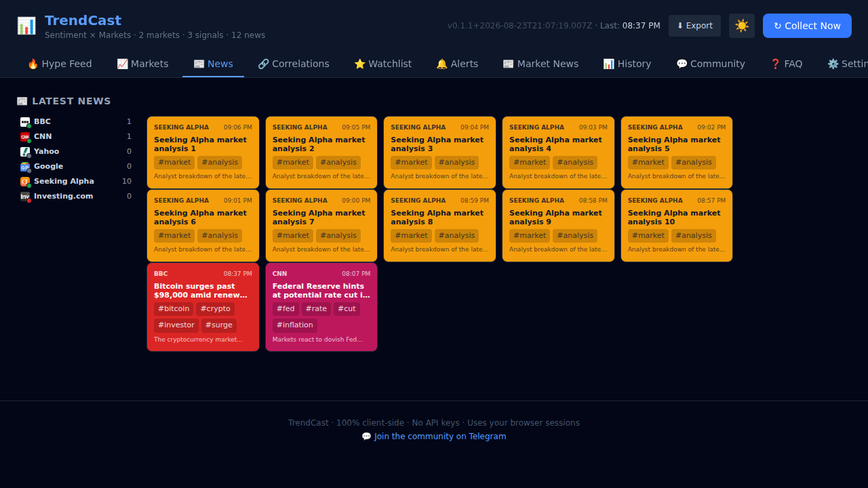
Task: Open the History tab
Action: (x=627, y=64)
